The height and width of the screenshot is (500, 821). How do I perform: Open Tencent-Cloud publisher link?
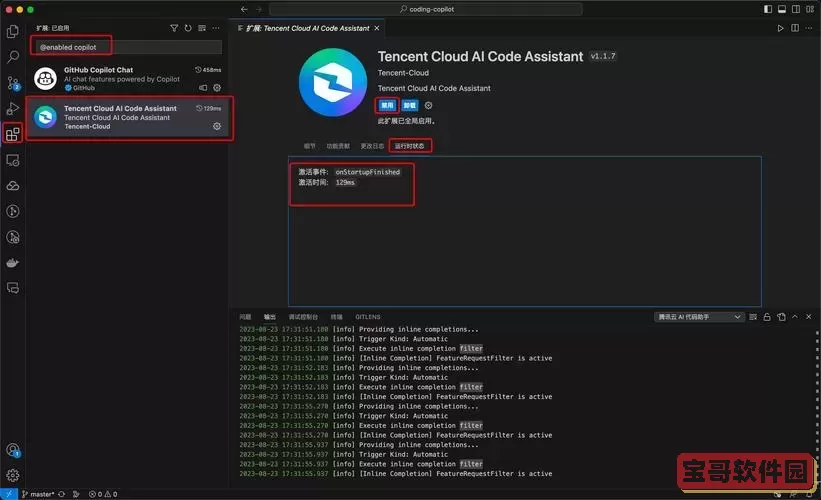click(x=403, y=73)
